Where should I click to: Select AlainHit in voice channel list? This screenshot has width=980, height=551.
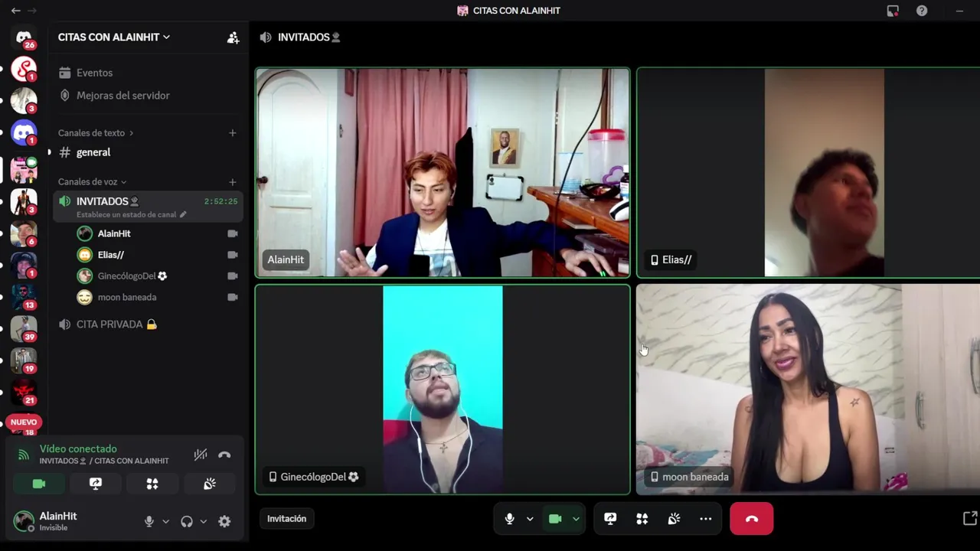coord(114,233)
